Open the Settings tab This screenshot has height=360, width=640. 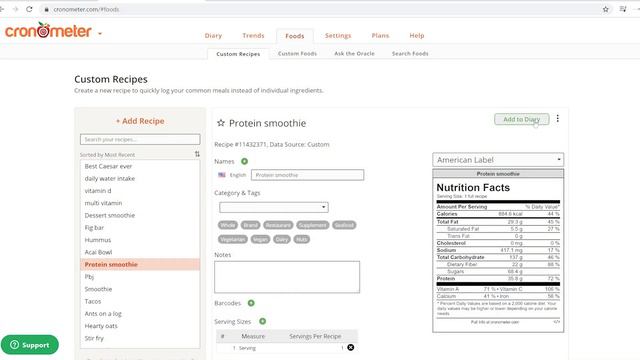point(338,36)
